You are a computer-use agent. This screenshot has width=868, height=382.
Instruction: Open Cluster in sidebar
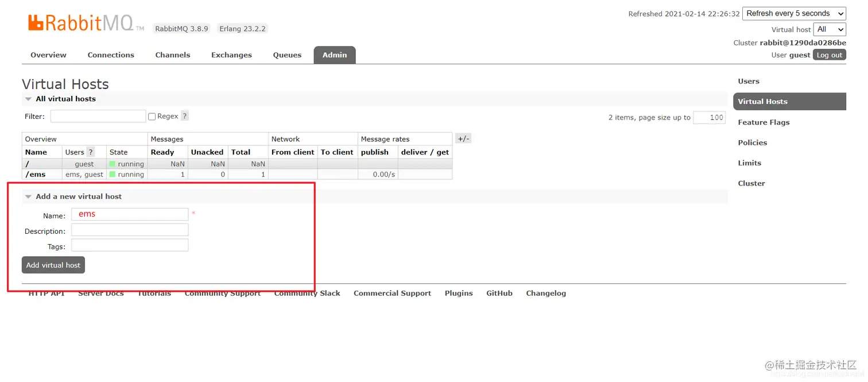[x=751, y=183]
